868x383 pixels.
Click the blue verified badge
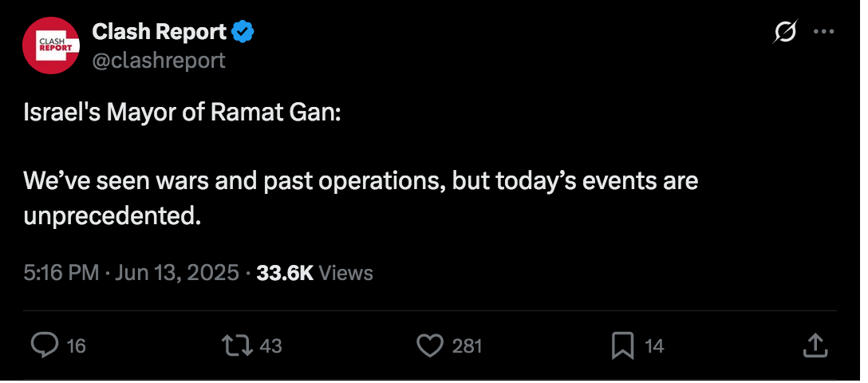243,32
